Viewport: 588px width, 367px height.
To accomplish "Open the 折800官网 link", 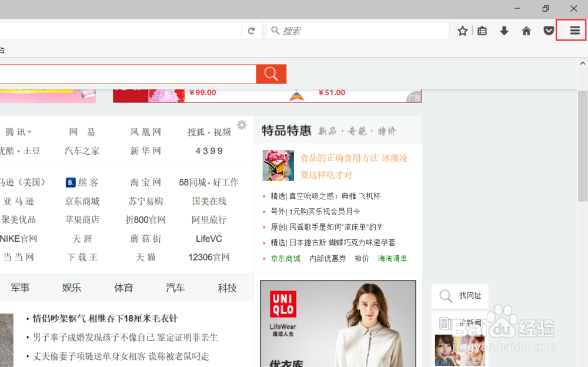I will 145,219.
